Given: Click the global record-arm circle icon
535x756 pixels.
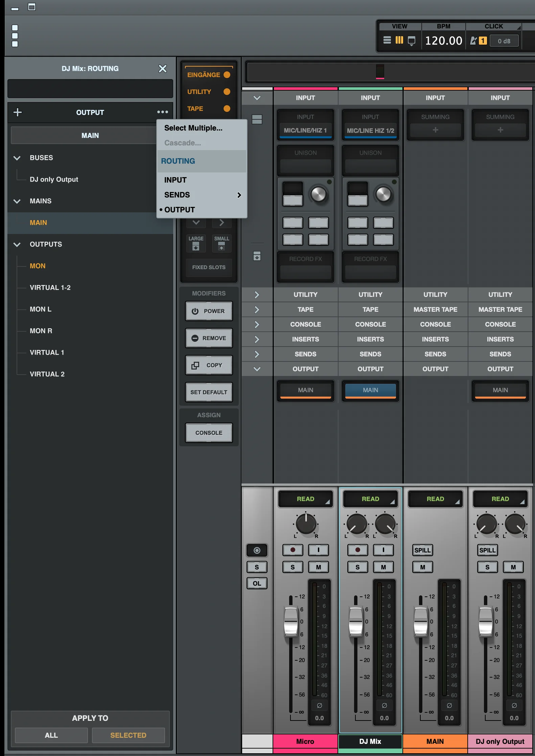Looking at the screenshot, I should 257,550.
